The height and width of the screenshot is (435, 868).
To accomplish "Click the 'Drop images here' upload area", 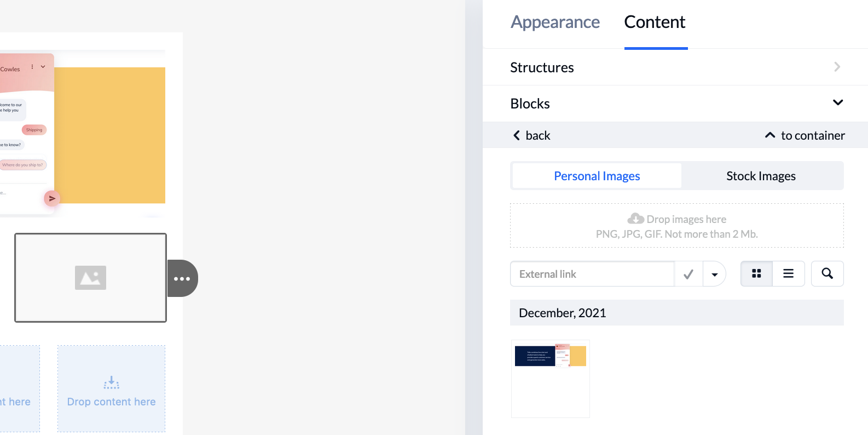I will (x=676, y=226).
